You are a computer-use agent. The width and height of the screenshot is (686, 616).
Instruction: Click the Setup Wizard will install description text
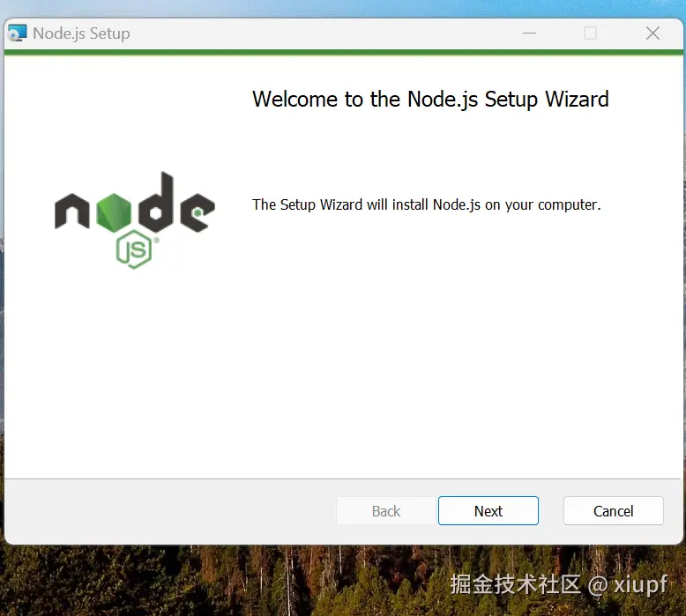427,204
